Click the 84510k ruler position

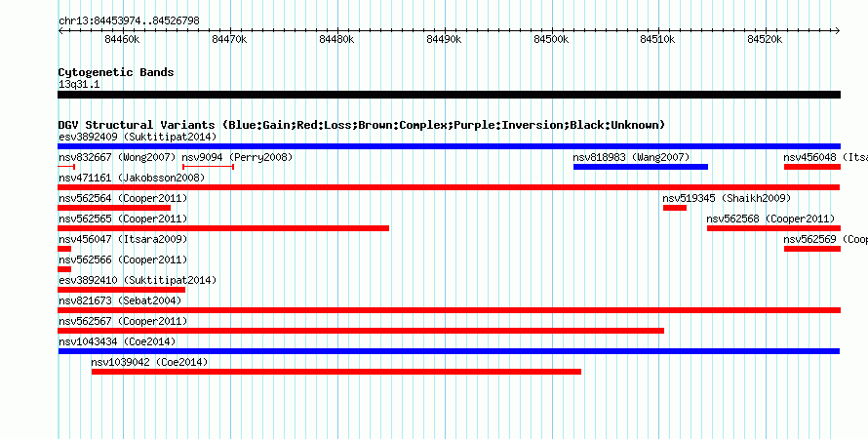(x=657, y=39)
